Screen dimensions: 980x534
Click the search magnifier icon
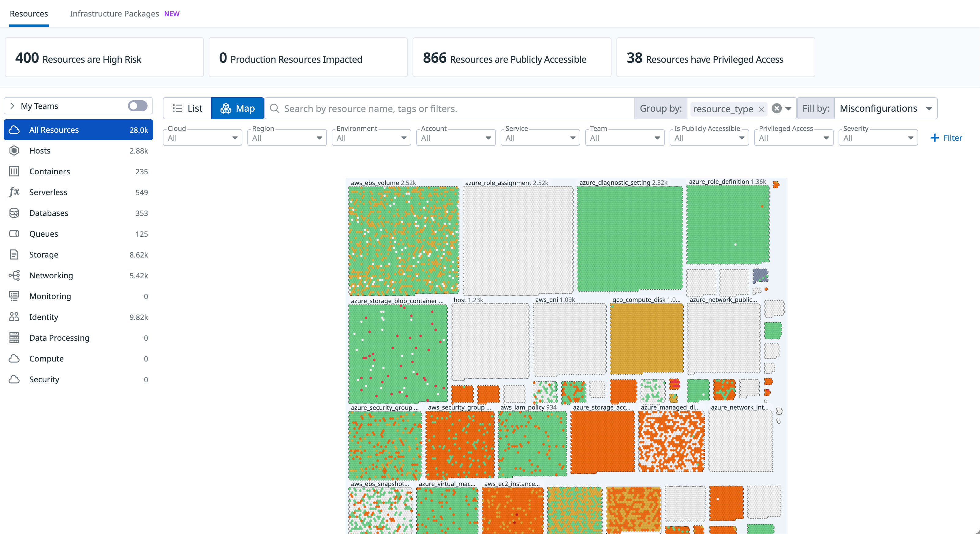click(274, 108)
